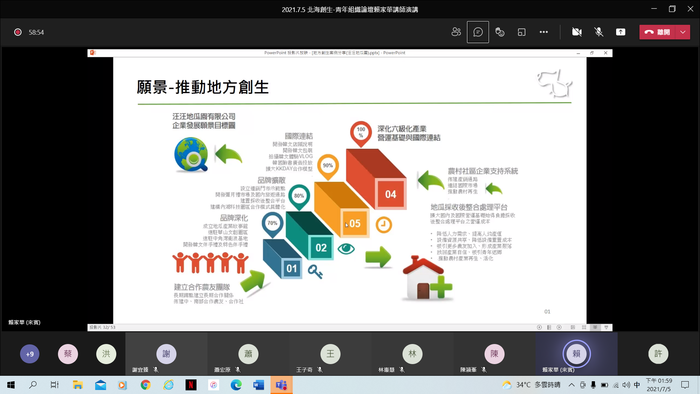Open the network tray icon
700x394 pixels.
pyautogui.click(x=616, y=385)
